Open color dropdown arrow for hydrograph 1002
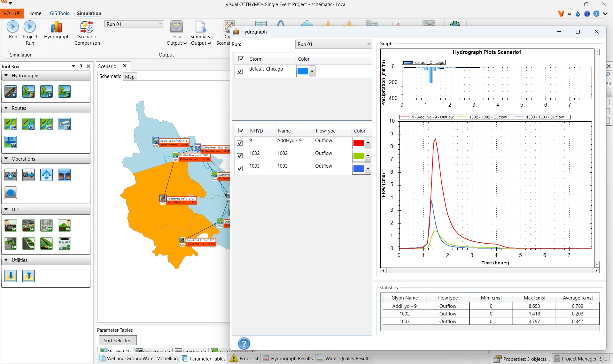Screen dimensions: 613x364 368,156
